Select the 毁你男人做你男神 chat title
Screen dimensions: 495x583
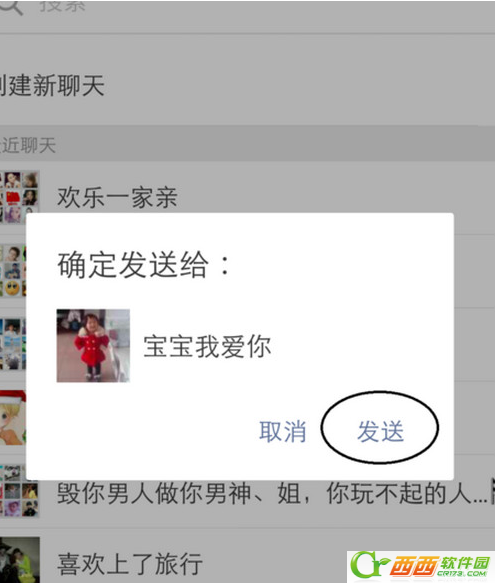[x=272, y=493]
